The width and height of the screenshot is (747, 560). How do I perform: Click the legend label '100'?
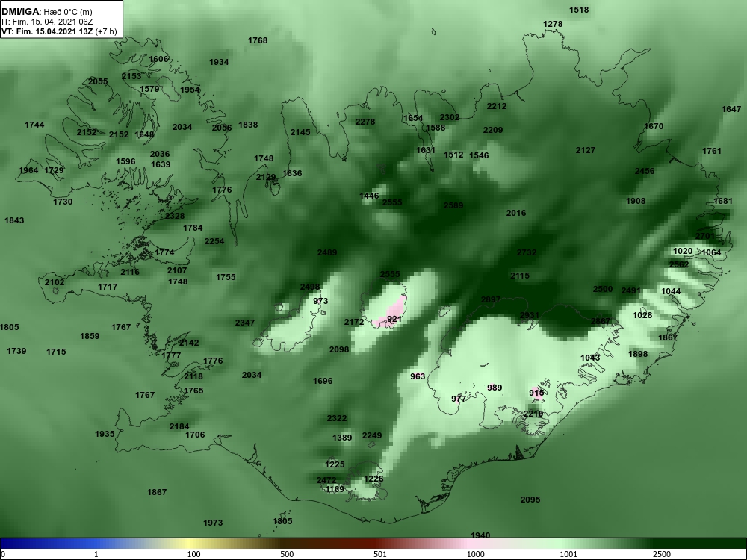coord(193,554)
